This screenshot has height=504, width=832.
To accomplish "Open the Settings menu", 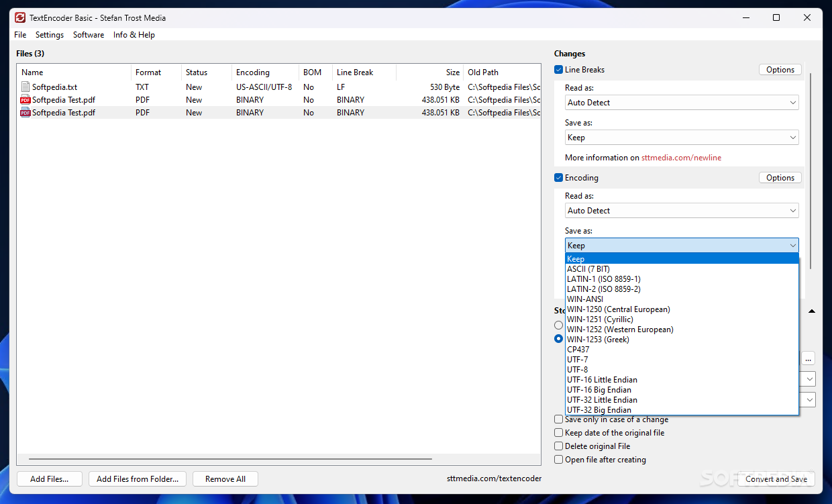I will [50, 35].
